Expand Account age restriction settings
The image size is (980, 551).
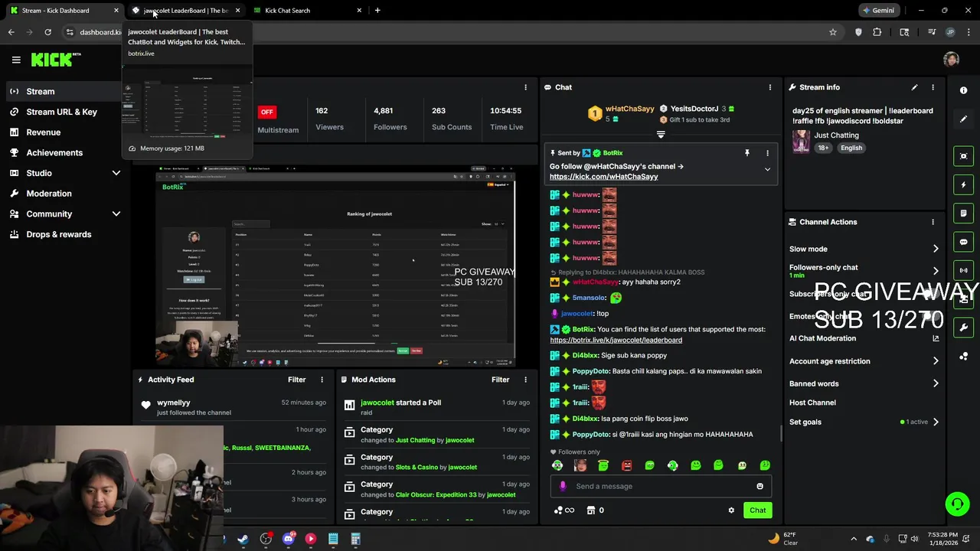[x=936, y=361]
